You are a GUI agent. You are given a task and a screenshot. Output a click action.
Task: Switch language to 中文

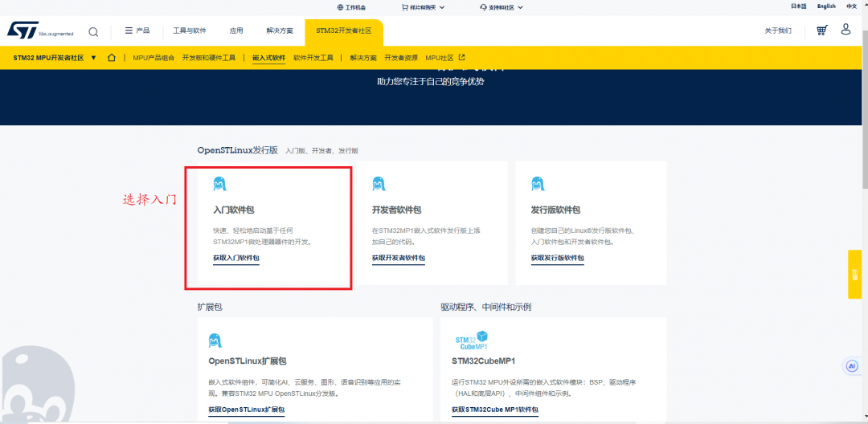[851, 6]
